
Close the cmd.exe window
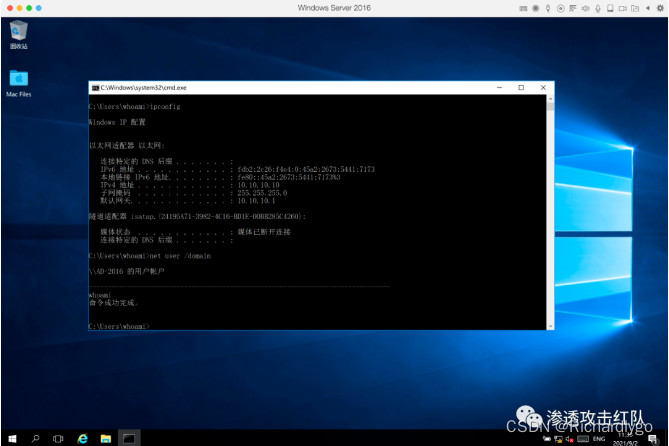543,87
